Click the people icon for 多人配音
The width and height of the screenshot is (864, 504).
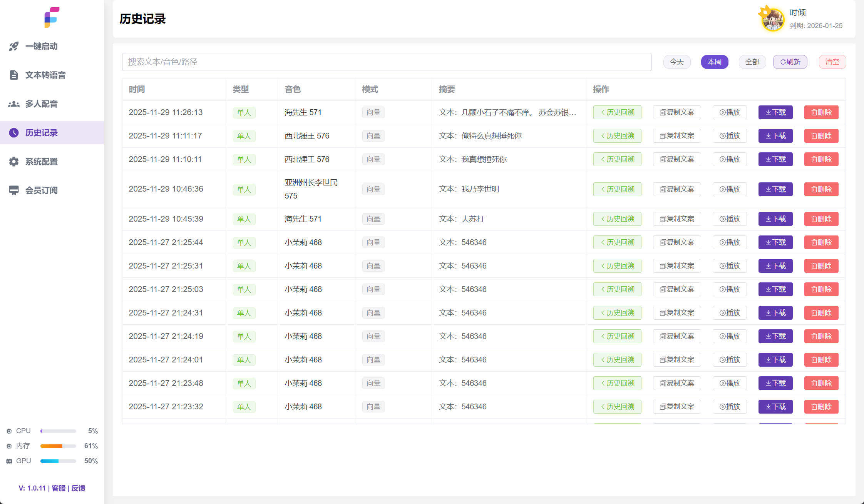coord(14,104)
